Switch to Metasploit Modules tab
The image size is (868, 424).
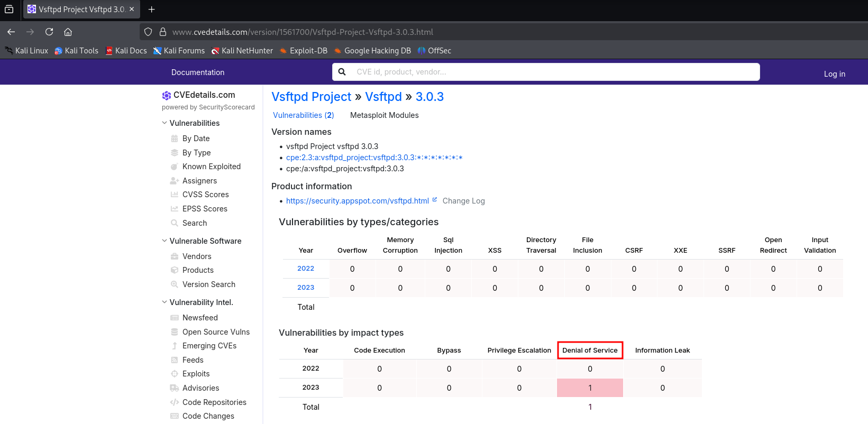385,115
